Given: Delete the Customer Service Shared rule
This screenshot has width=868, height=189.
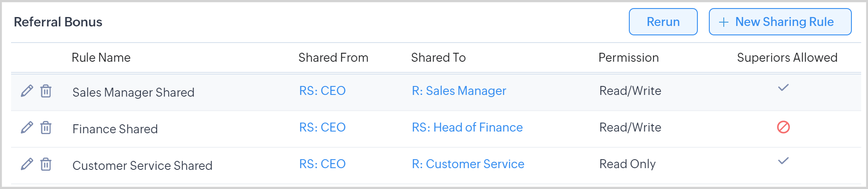Looking at the screenshot, I should (46, 164).
